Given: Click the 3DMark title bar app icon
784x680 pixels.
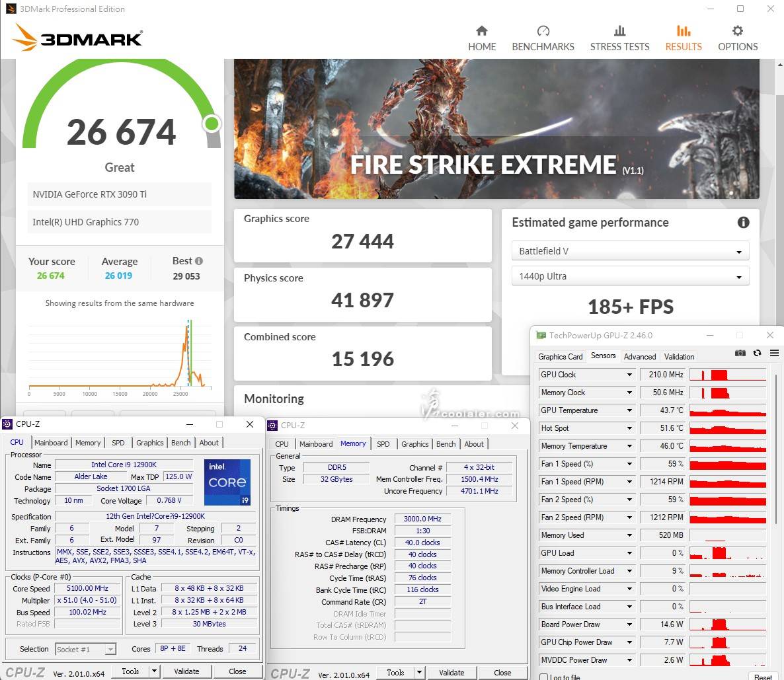Looking at the screenshot, I should [11, 9].
